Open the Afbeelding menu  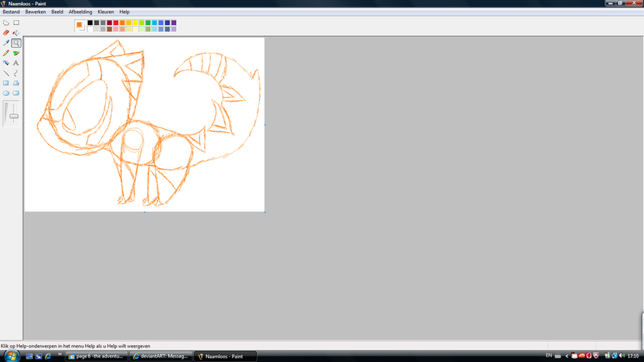tap(80, 12)
